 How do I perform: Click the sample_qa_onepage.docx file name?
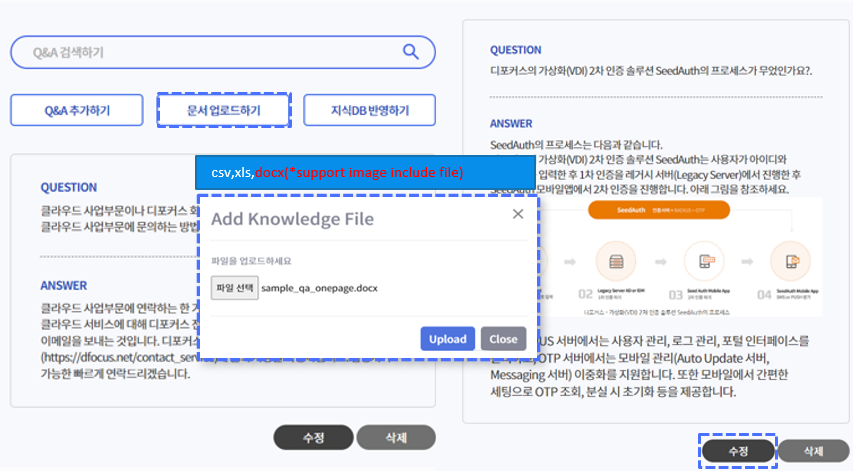(319, 288)
